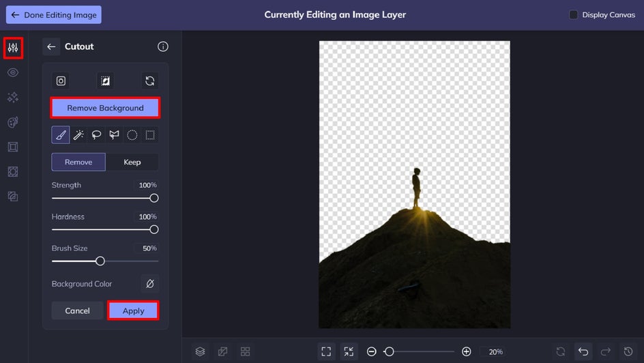644x363 pixels.
Task: Click the silhouette person on the canvas image
Action: [x=416, y=188]
